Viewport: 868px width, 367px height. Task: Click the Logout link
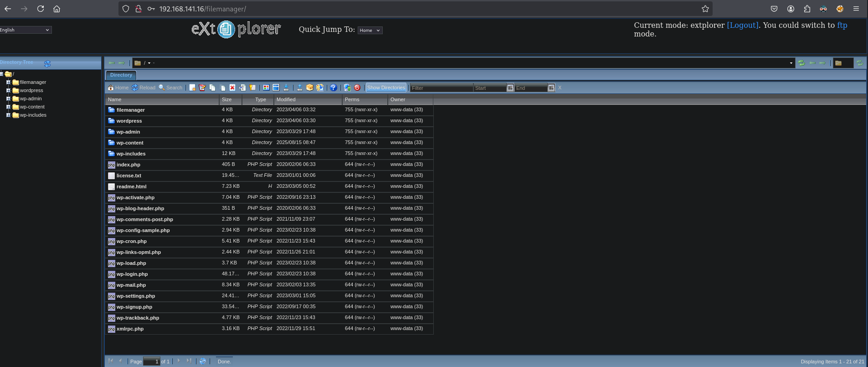(x=743, y=25)
